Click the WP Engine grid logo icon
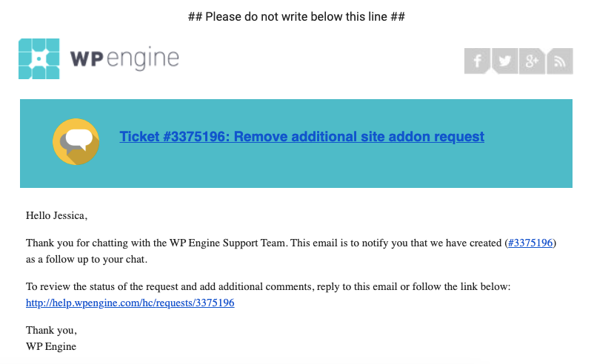This screenshot has width=594, height=364. pyautogui.click(x=39, y=58)
